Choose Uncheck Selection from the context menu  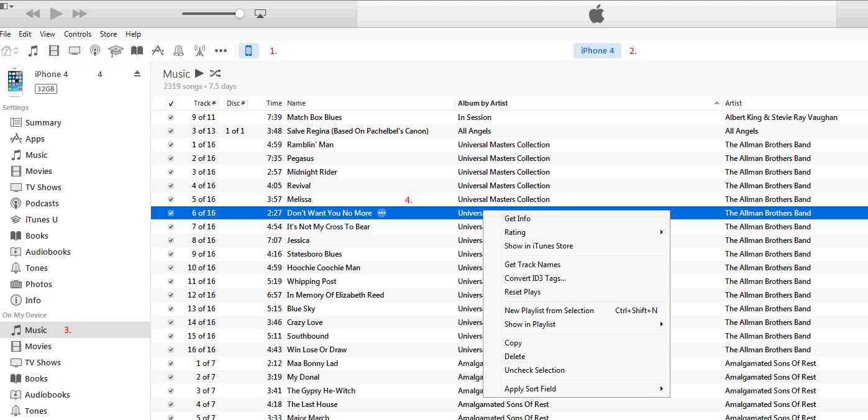point(576,370)
